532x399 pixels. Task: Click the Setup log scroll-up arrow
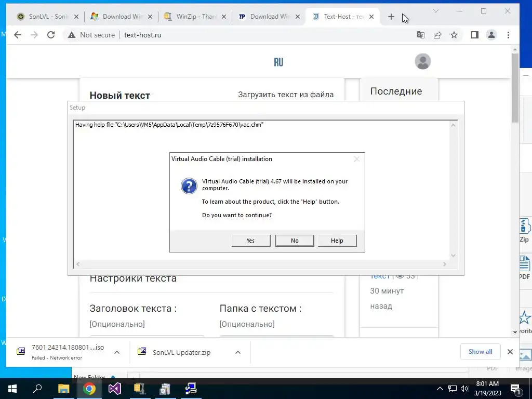(453, 125)
